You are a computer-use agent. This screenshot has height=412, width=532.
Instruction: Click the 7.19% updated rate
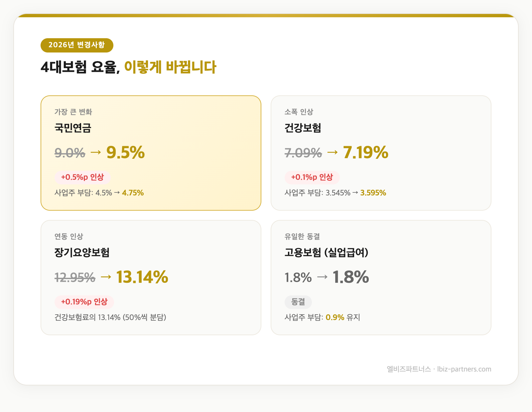tap(365, 153)
